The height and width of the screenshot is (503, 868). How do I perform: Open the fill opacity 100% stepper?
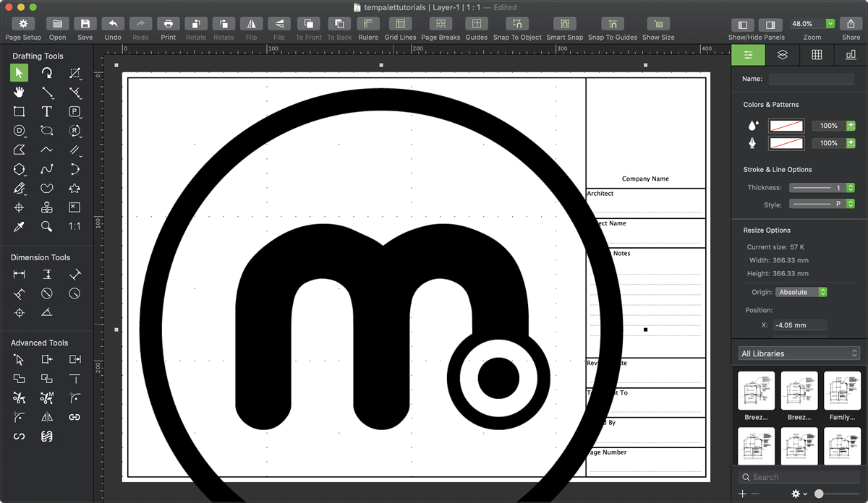tap(851, 126)
